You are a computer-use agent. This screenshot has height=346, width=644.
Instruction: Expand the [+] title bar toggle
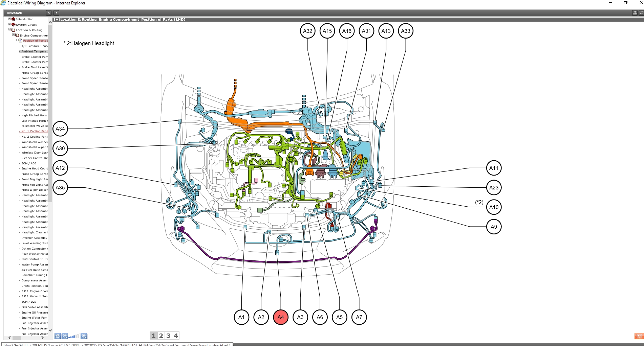tap(57, 20)
